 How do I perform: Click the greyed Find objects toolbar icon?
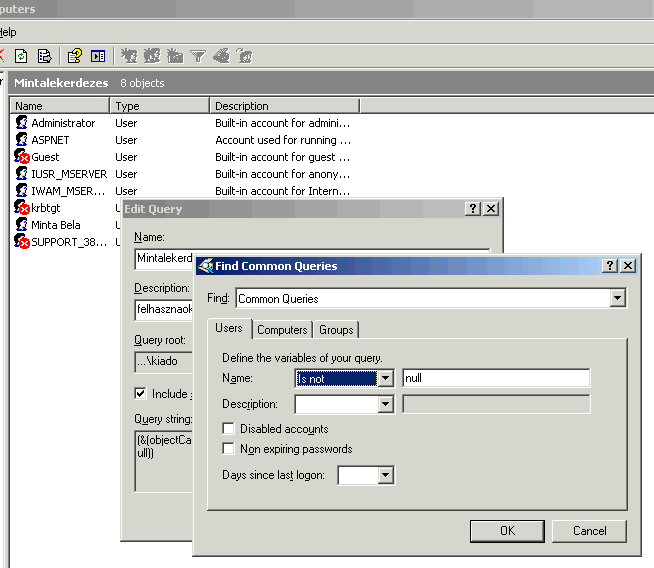[x=221, y=56]
